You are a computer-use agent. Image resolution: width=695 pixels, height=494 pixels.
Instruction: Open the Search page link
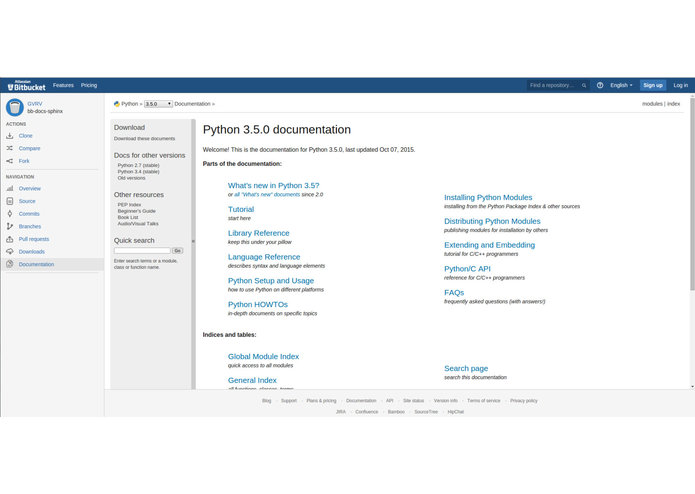point(466,369)
